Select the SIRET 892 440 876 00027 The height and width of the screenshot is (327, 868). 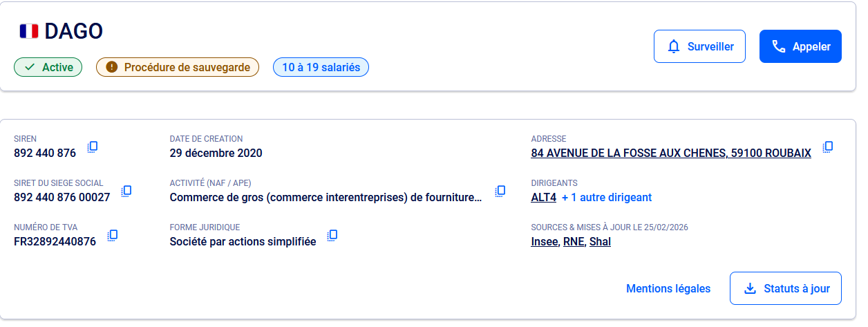point(62,198)
